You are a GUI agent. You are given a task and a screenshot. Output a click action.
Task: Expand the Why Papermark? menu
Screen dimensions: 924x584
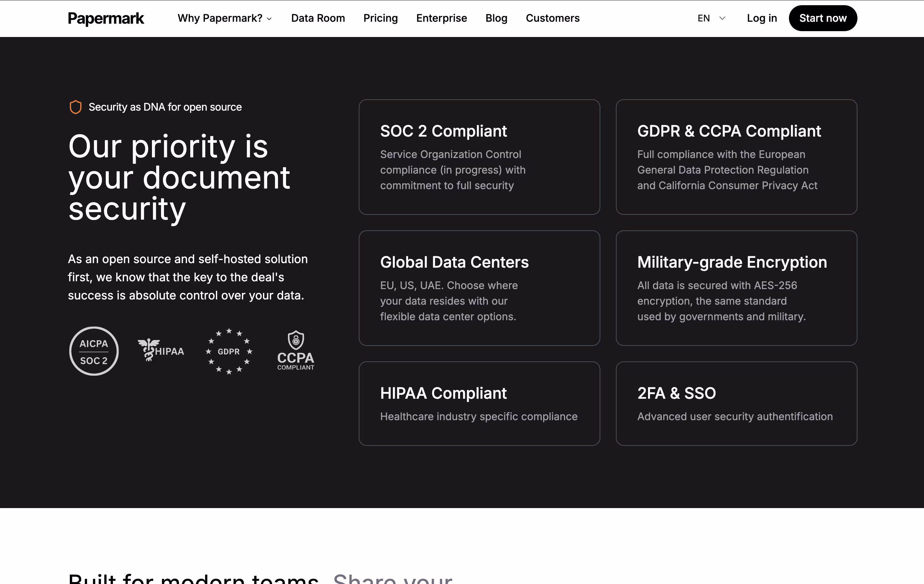(x=224, y=18)
